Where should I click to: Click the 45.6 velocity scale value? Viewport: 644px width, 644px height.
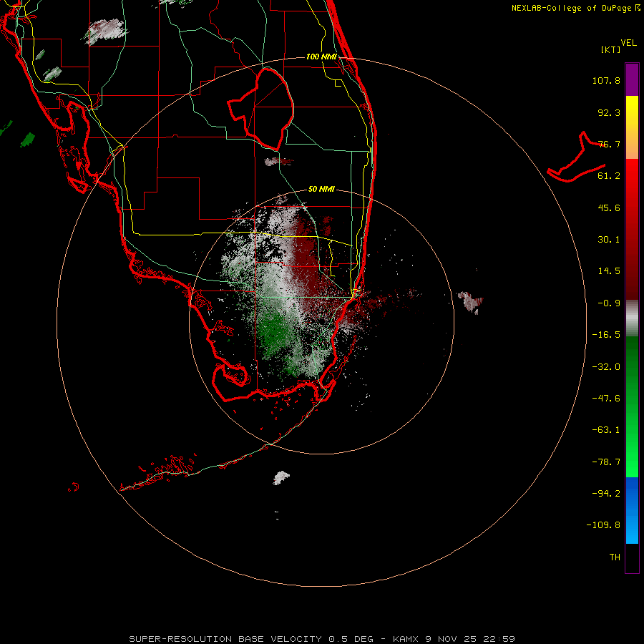[609, 208]
